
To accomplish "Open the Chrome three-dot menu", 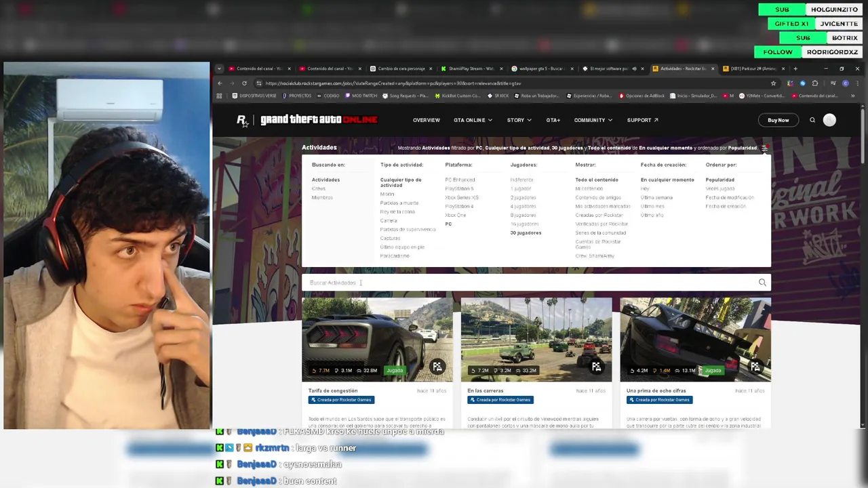I will pyautogui.click(x=856, y=83).
